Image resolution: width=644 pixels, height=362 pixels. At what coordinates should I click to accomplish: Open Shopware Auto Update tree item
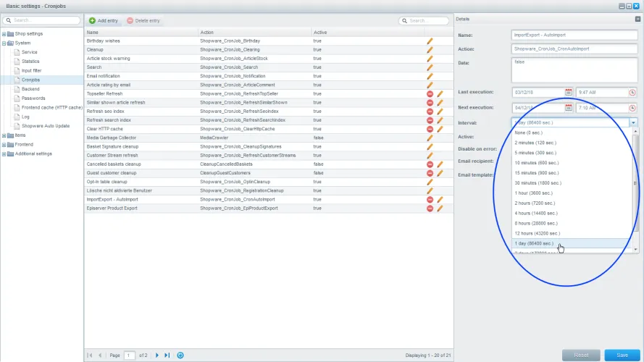[45, 126]
